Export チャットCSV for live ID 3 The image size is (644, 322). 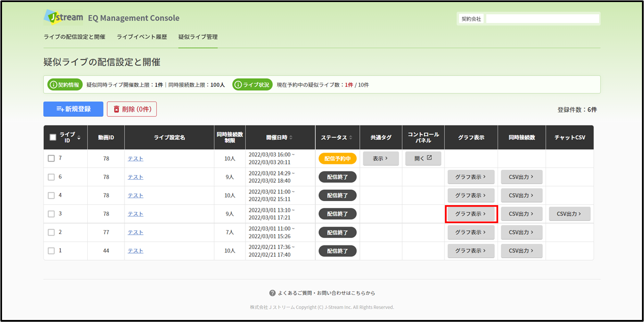[569, 214]
